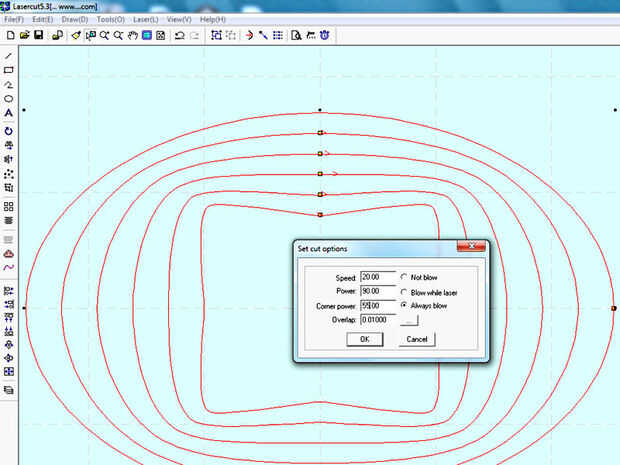Select the Ellipse drawing tool
The image size is (620, 465).
coord(9,99)
